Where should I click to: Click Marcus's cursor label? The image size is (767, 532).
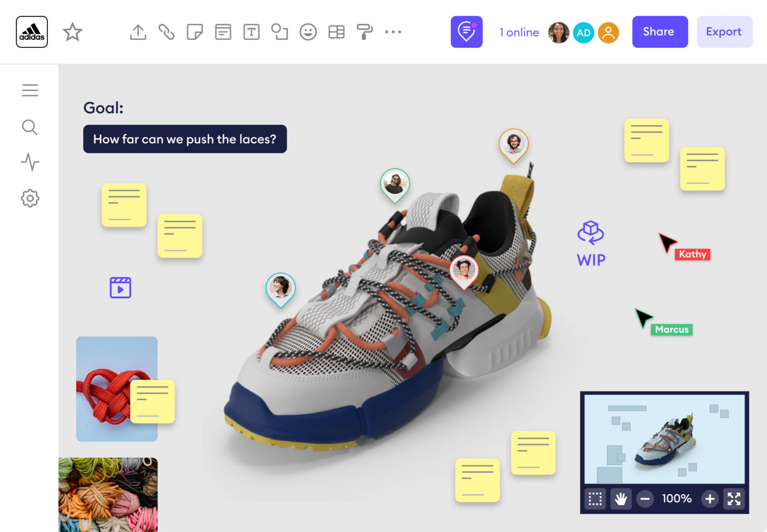(x=672, y=330)
